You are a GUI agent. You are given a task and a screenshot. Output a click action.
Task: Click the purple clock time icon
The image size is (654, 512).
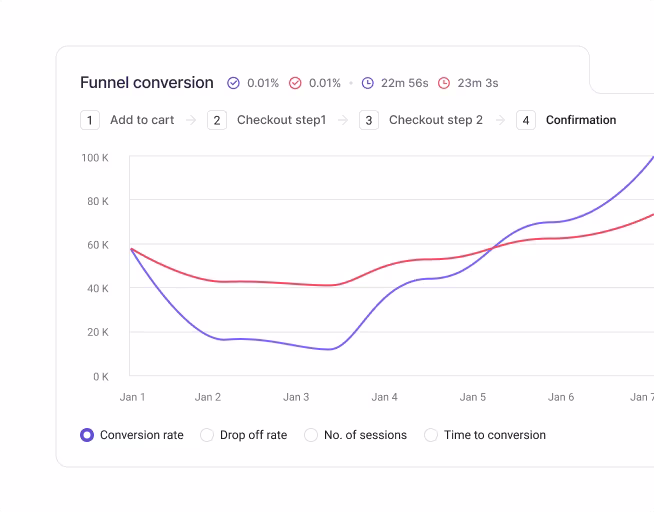point(367,83)
